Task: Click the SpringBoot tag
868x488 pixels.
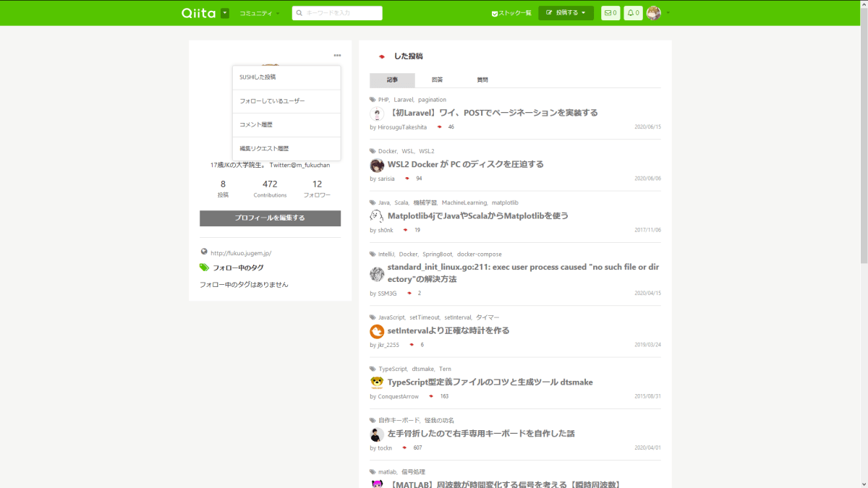Action: 438,254
